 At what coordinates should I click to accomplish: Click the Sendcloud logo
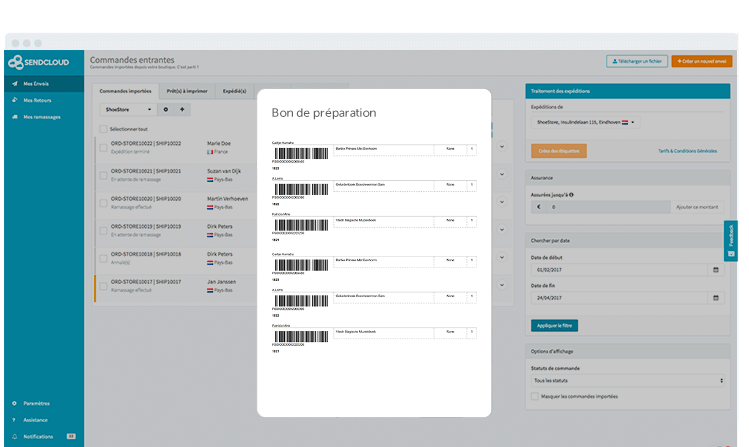point(39,62)
